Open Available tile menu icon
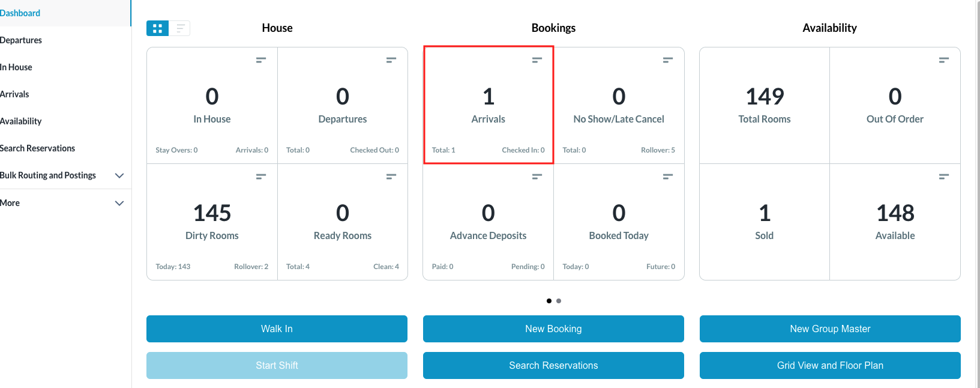The width and height of the screenshot is (980, 388). pos(944,177)
